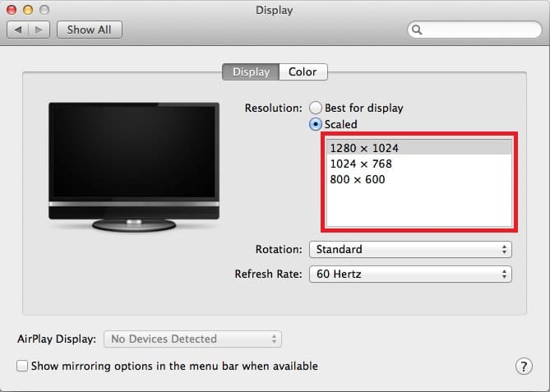
Task: Select the Best for display radio button
Action: (x=316, y=108)
